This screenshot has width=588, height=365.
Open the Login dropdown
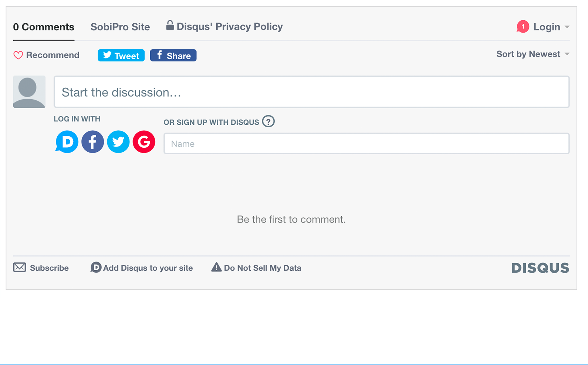tap(551, 27)
